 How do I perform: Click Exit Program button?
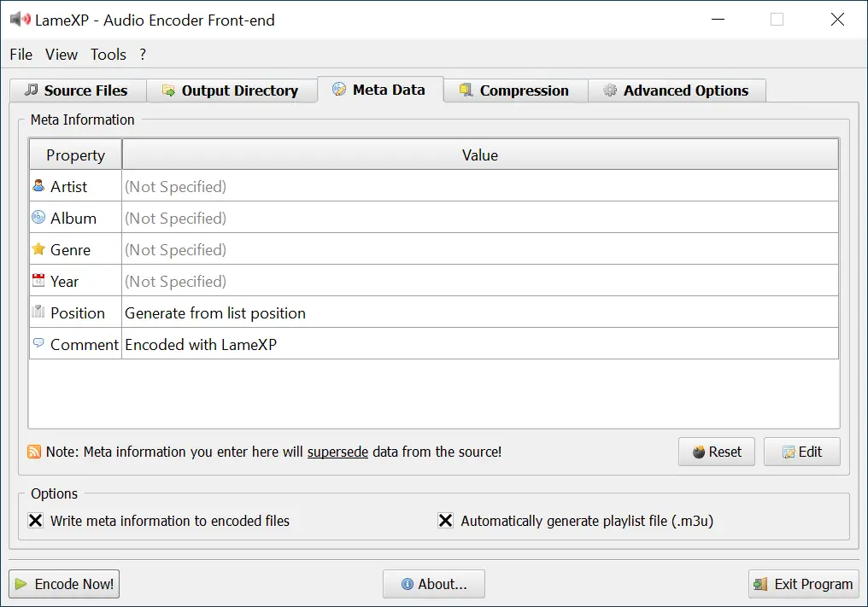[804, 584]
